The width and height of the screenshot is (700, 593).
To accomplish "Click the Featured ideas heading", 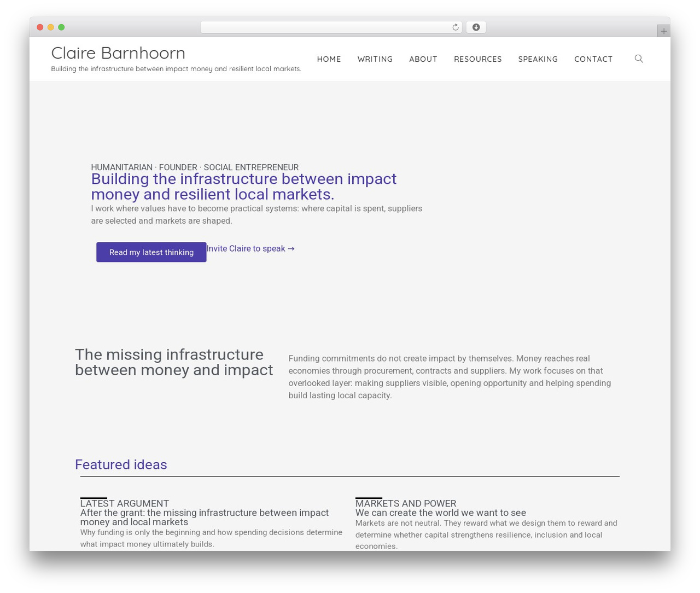I will (x=121, y=464).
